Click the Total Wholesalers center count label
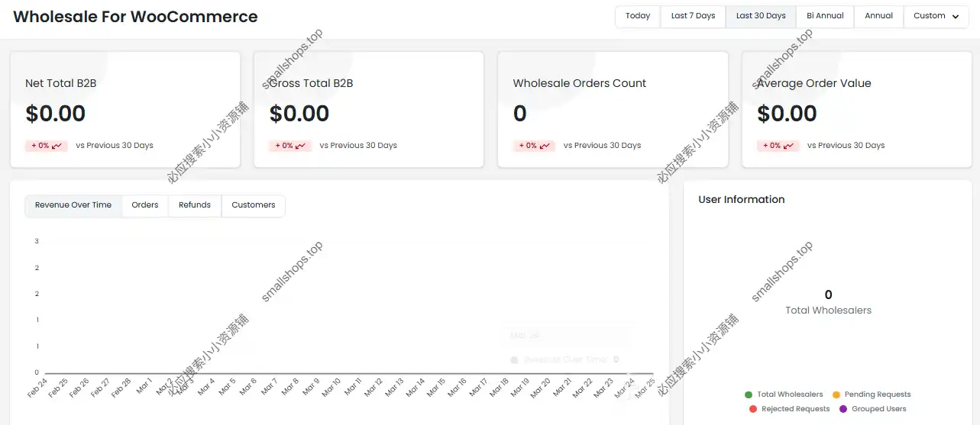The image size is (980, 425). (828, 311)
